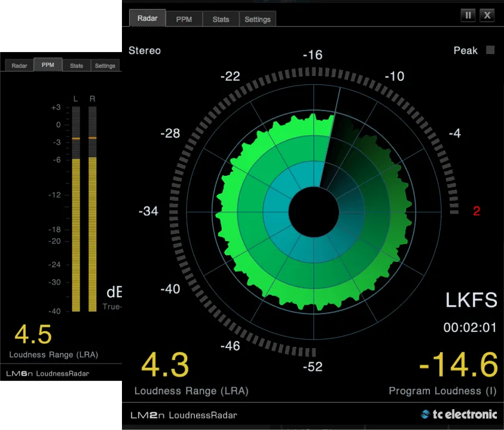Open the Stats tab in LM2n
This screenshot has height=430, width=504.
point(220,19)
